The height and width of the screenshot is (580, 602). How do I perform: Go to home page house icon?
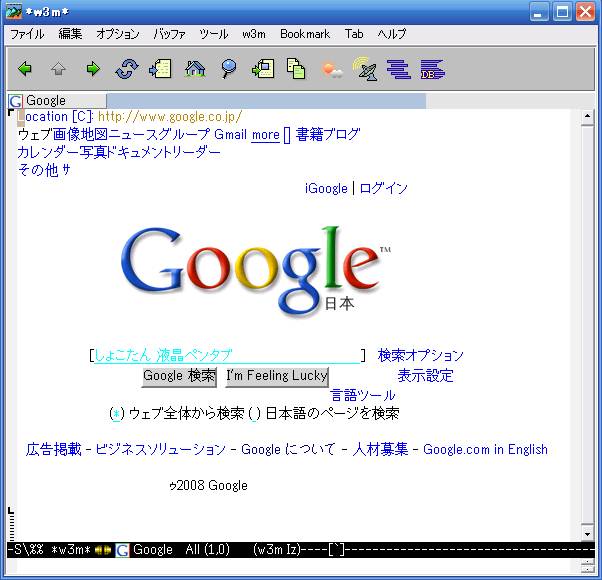point(195,69)
